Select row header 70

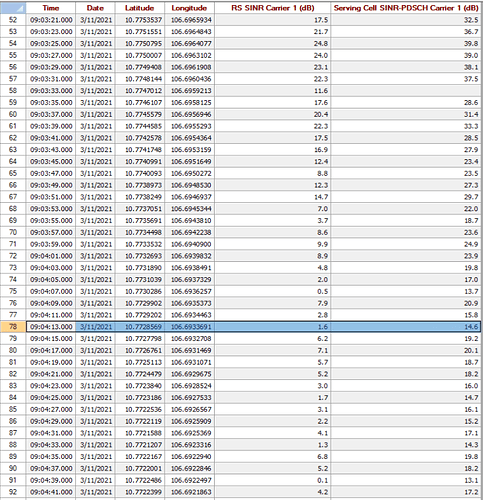13,232
